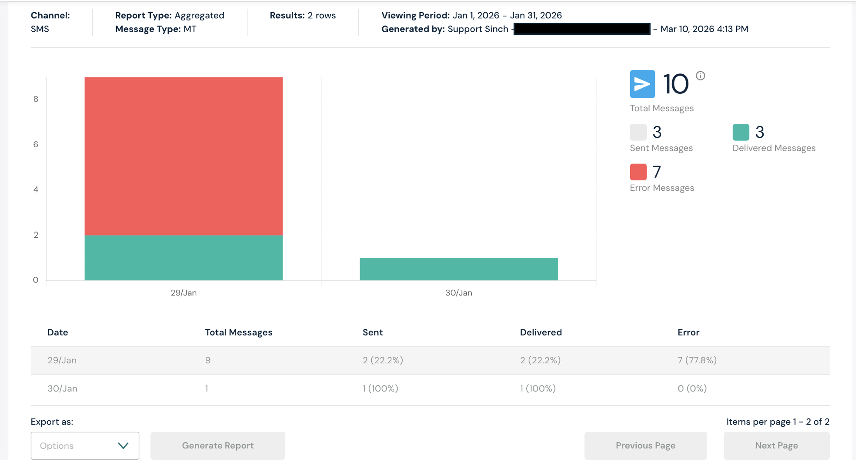Go to Next Page
This screenshot has height=471, width=868.
[776, 445]
